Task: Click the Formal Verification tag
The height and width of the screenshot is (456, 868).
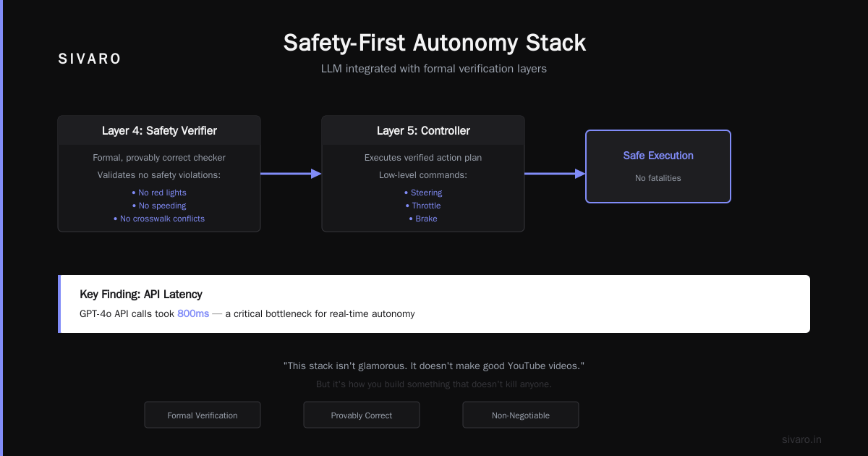Action: point(203,415)
